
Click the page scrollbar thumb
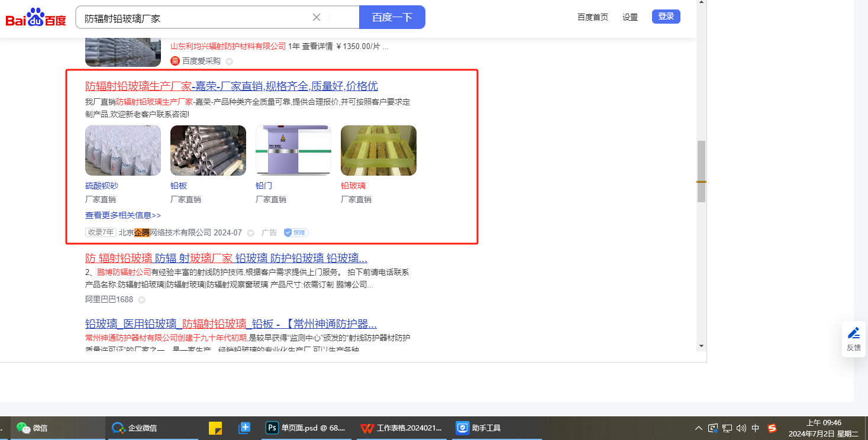click(x=701, y=172)
